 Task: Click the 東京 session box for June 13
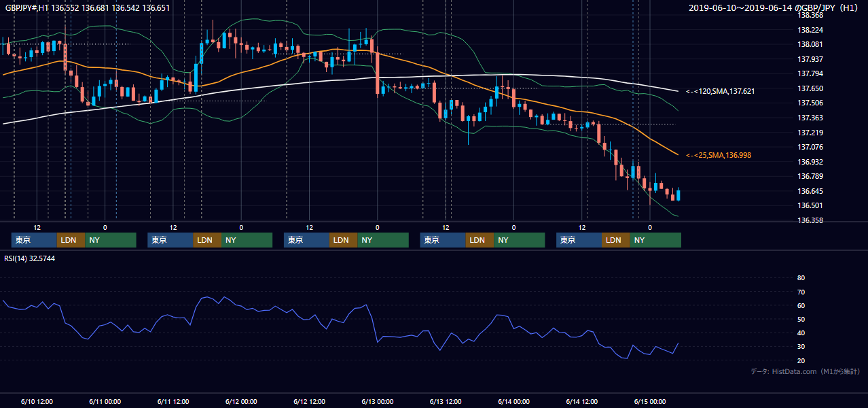point(443,240)
